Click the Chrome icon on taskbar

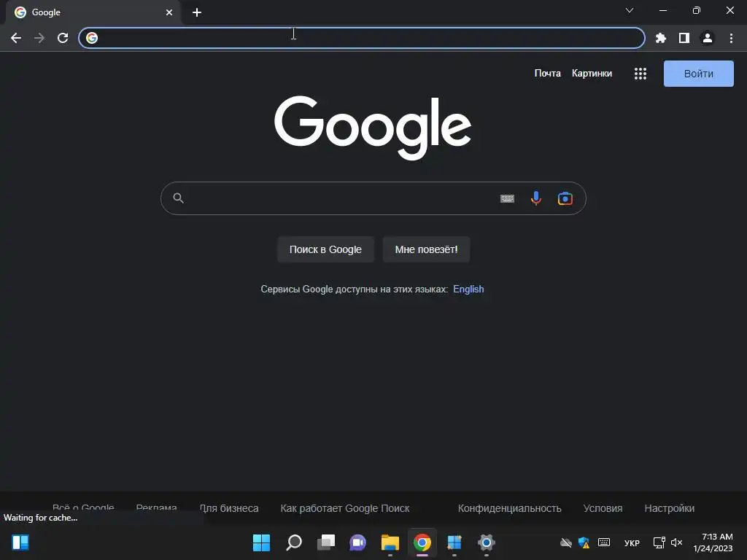click(x=422, y=542)
